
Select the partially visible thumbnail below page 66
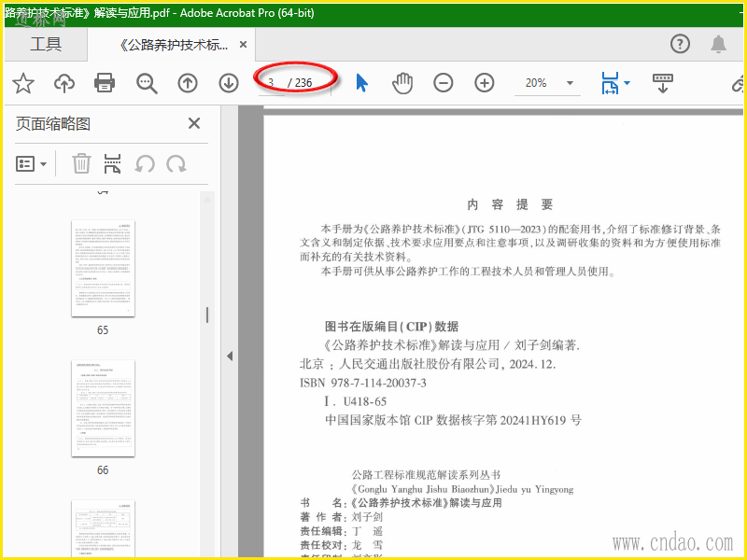tap(103, 527)
